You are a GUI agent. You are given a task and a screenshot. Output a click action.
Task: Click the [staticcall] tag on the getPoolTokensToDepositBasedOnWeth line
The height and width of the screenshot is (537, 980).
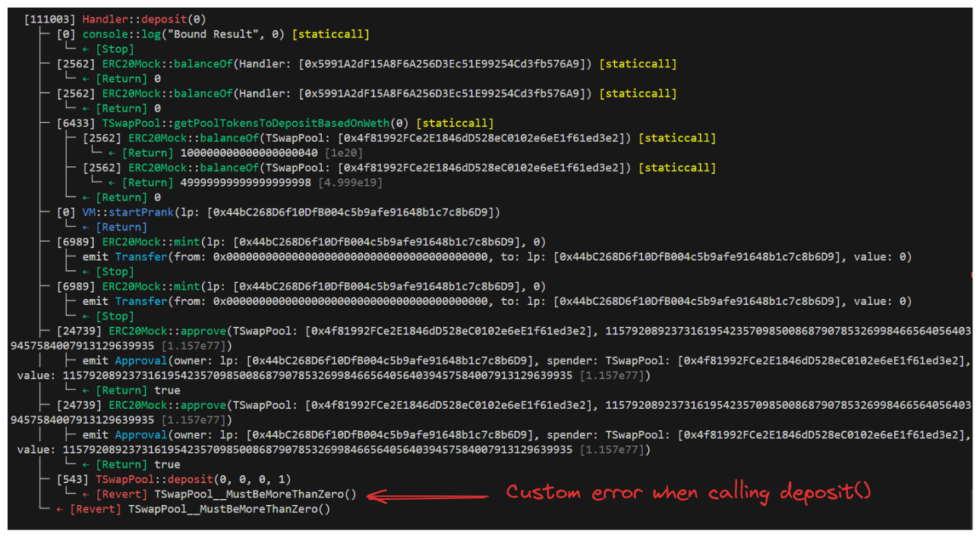(x=455, y=123)
